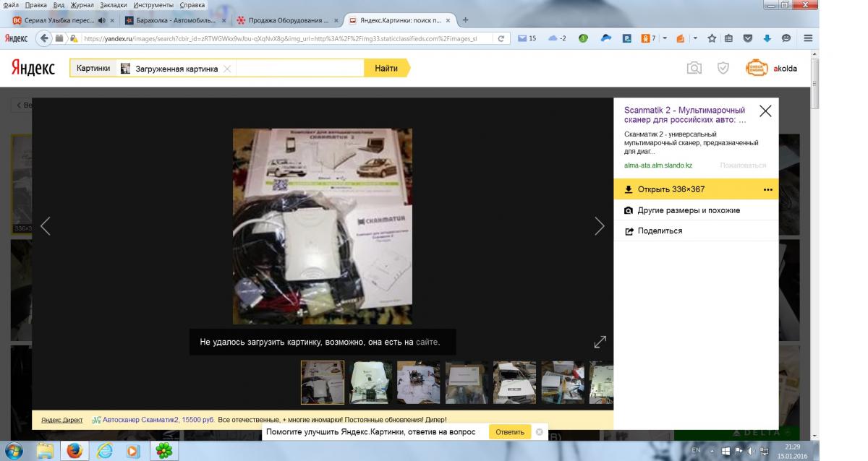Show bookmarks list icon in Firefox toolbar

click(729, 38)
